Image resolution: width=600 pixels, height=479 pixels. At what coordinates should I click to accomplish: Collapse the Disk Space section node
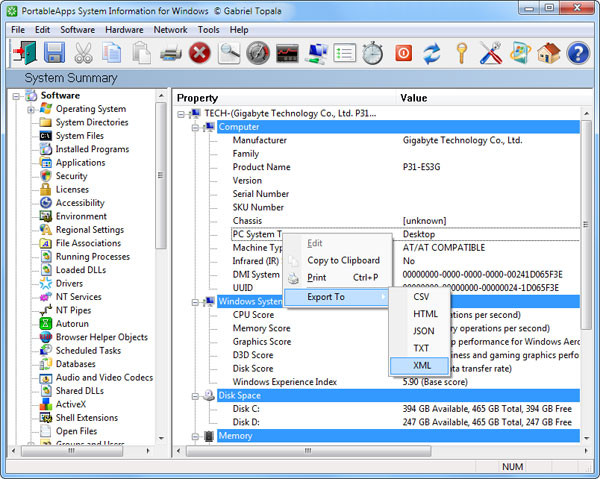(x=195, y=396)
